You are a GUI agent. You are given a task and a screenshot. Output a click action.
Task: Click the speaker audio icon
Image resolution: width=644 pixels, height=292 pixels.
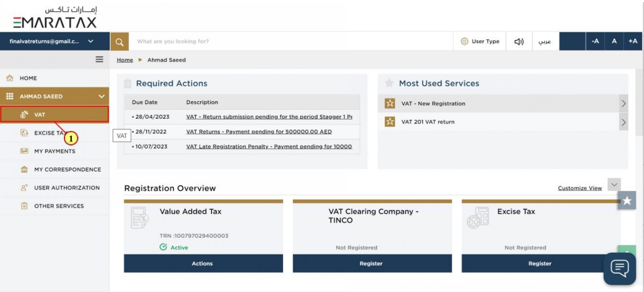[519, 42]
